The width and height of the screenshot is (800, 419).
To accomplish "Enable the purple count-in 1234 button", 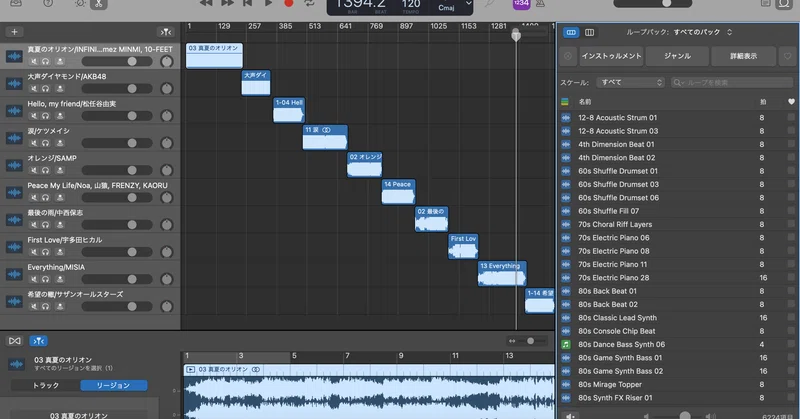I will pyautogui.click(x=521, y=4).
